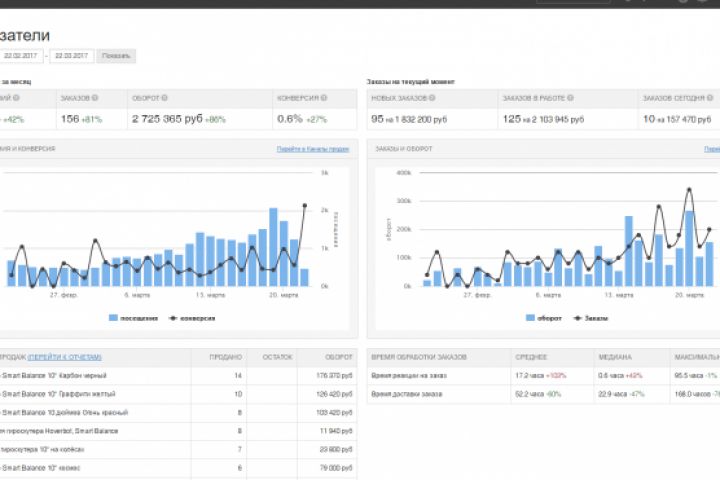Viewport: 720px width, 480px height.
Task: Select row Smart Balance 10 дюймов Огонь красный
Action: [x=178, y=412]
